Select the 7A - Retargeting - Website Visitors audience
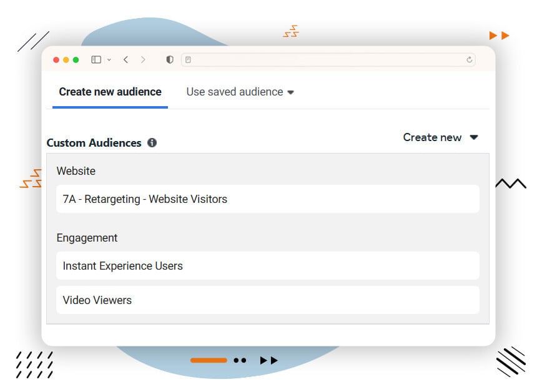The image size is (537, 392). (268, 199)
